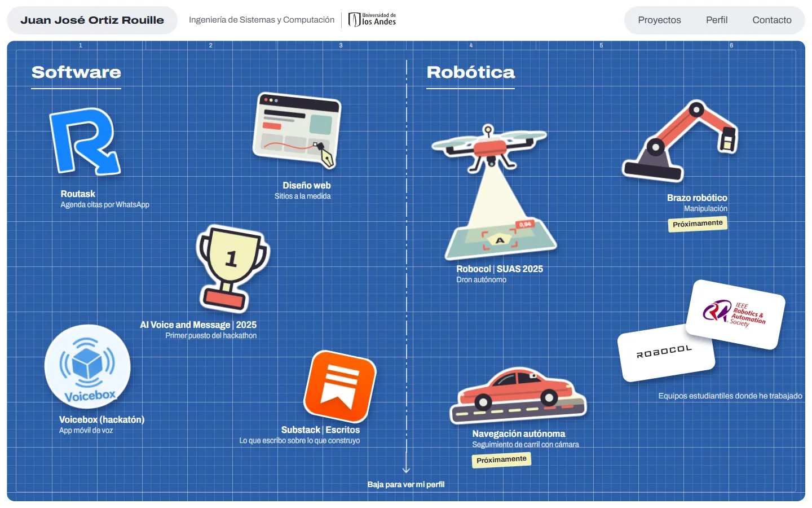Select the autonomous drone illustration
Image resolution: width=812 pixels, height=508 pixels.
pyautogui.click(x=493, y=192)
